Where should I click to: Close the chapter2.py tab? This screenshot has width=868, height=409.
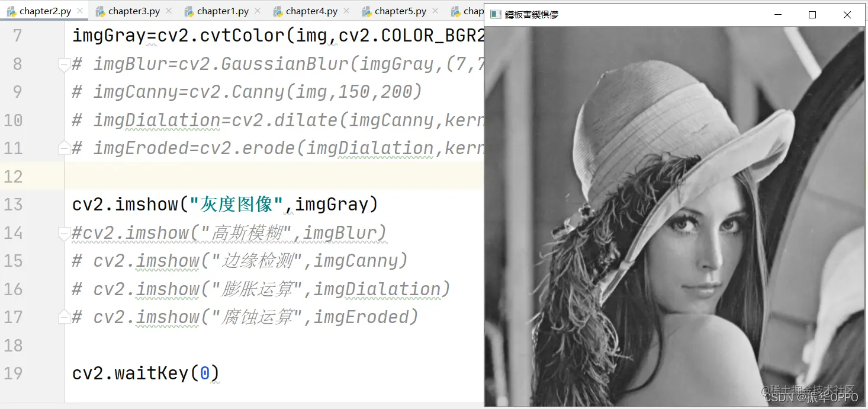[x=80, y=11]
